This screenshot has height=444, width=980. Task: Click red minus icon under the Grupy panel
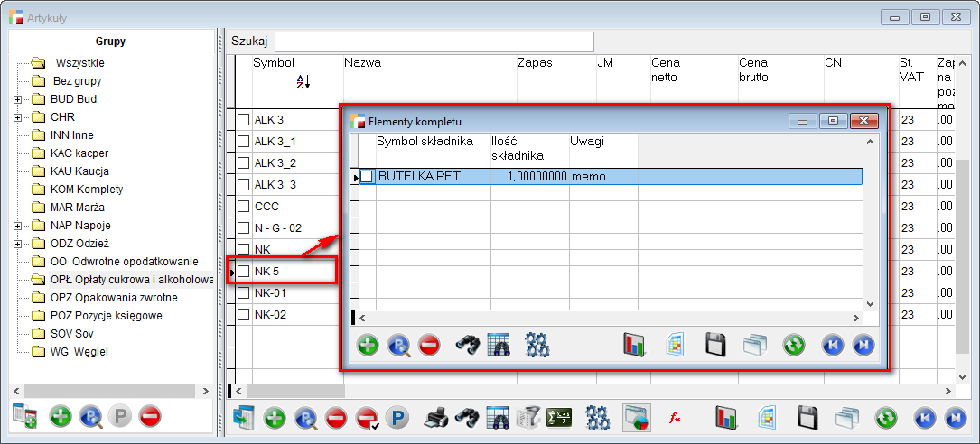tap(150, 416)
